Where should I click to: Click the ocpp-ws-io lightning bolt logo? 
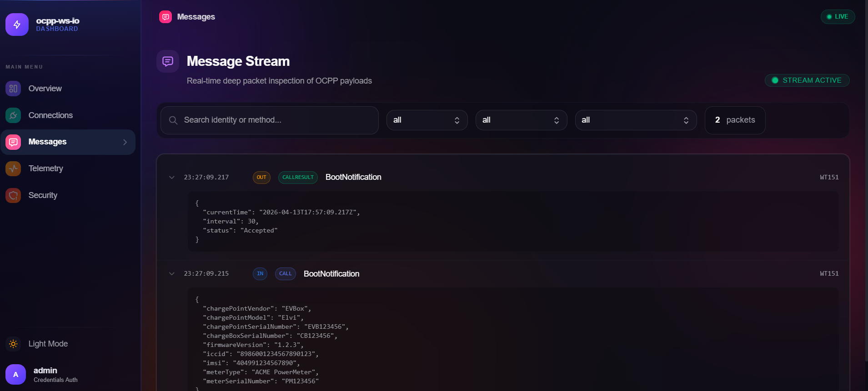tap(17, 25)
